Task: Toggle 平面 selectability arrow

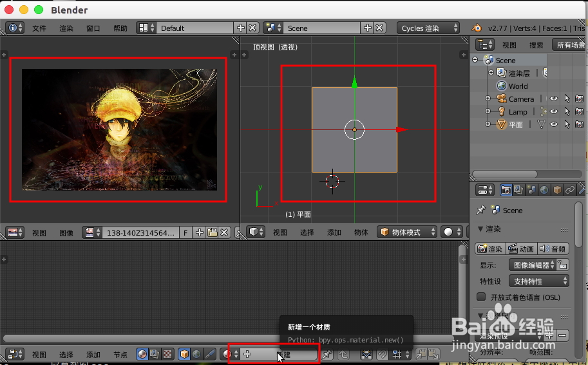Action: pyautogui.click(x=567, y=124)
